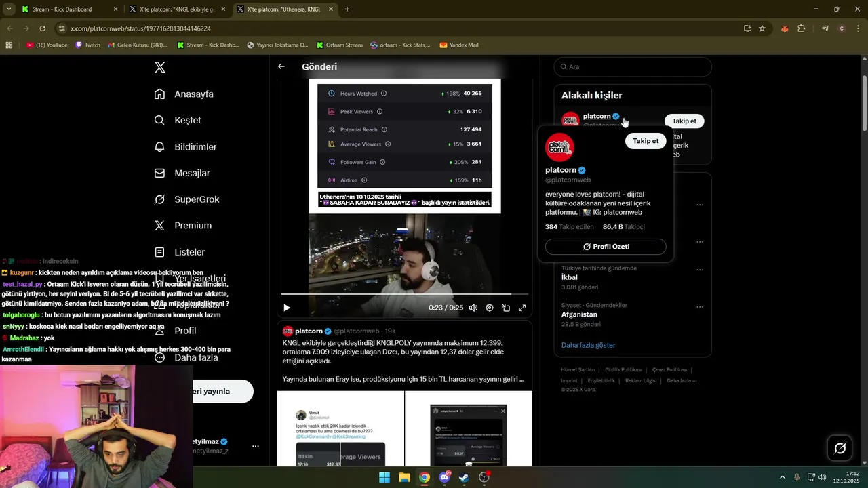The width and height of the screenshot is (868, 488).
Task: Open Yandex Mail bookmark
Action: pyautogui.click(x=459, y=45)
